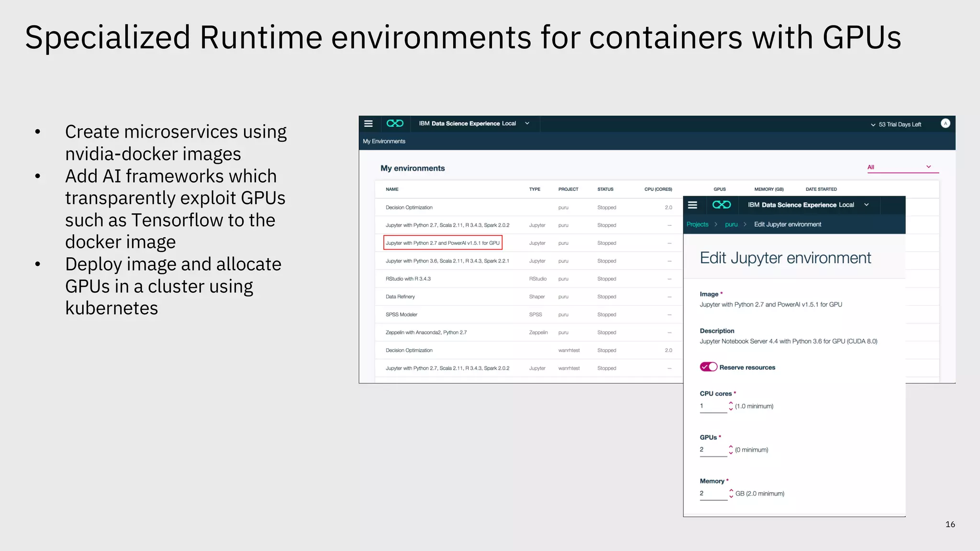
Task: Click Edit Jupyter environment breadcrumb text
Action: [788, 224]
